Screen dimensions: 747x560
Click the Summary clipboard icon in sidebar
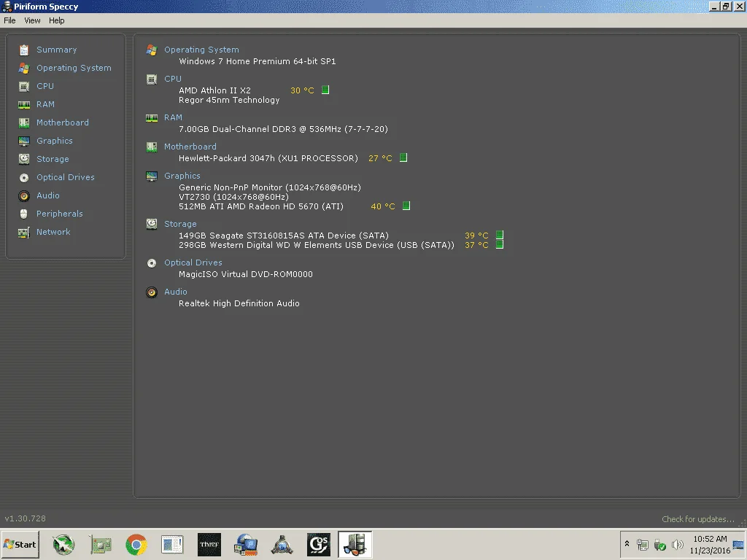point(24,50)
